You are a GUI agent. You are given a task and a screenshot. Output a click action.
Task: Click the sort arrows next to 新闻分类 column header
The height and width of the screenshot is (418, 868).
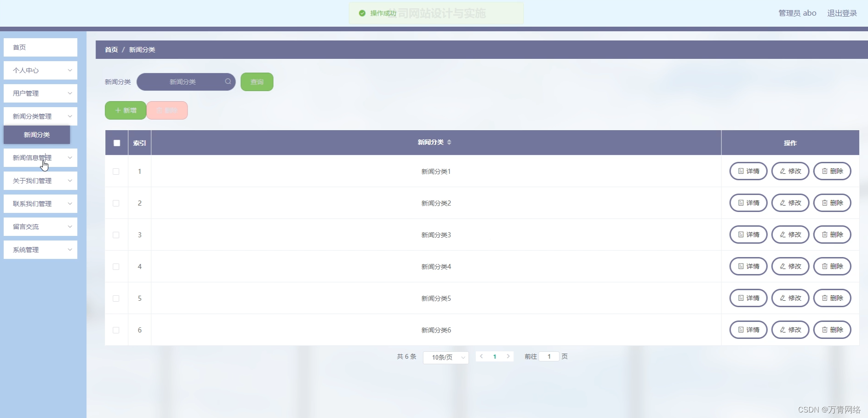[x=450, y=143]
